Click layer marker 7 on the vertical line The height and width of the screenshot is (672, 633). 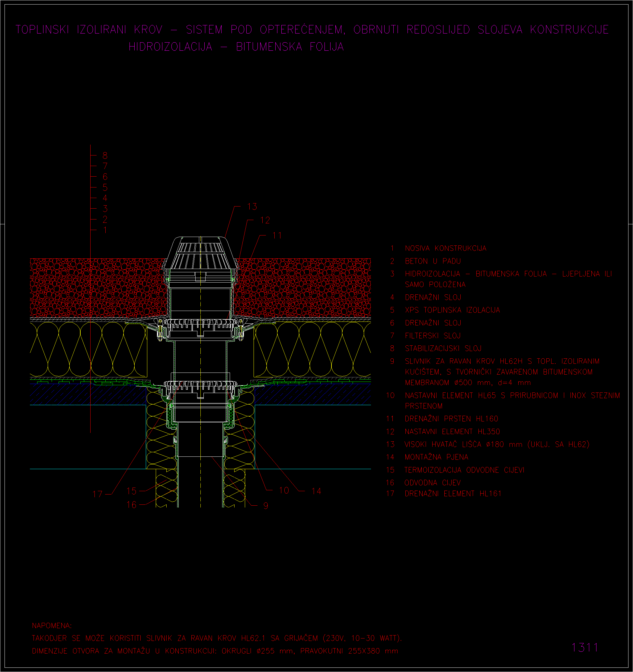[105, 166]
